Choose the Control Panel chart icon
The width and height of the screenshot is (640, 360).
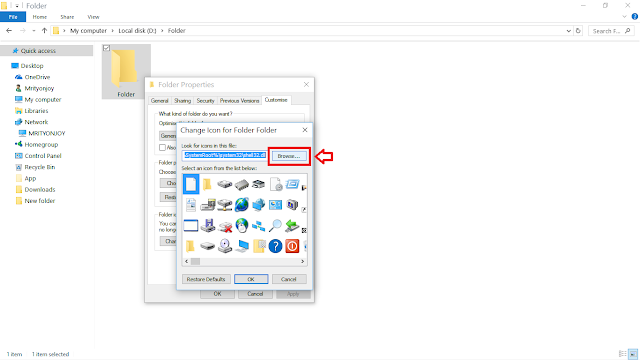pos(276,204)
